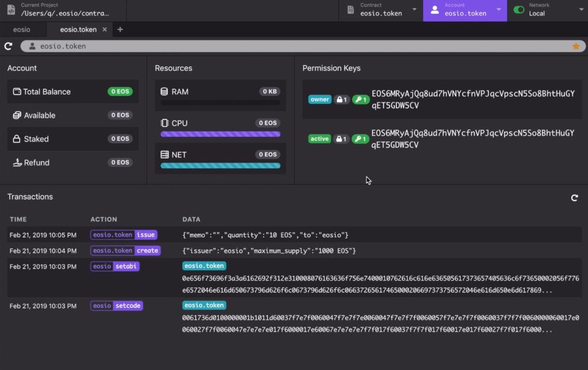This screenshot has height=370, width=588.
Task: Toggle the Local network switch
Action: tap(519, 10)
